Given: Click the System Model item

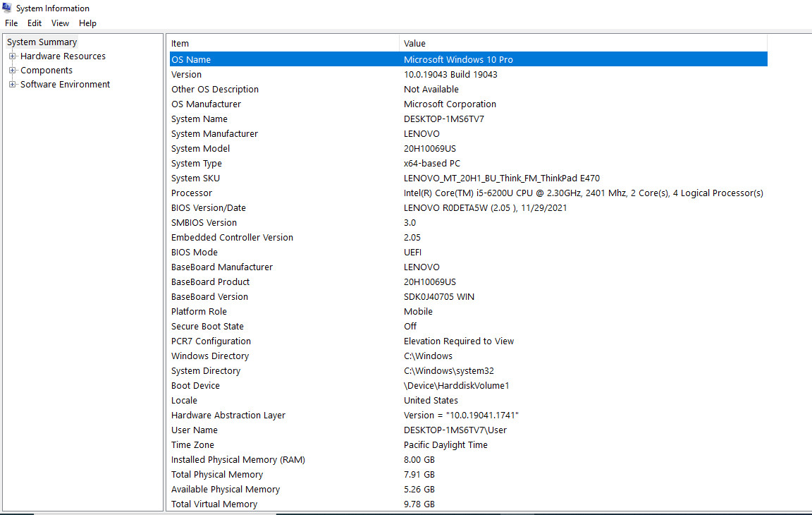Looking at the screenshot, I should click(200, 149).
